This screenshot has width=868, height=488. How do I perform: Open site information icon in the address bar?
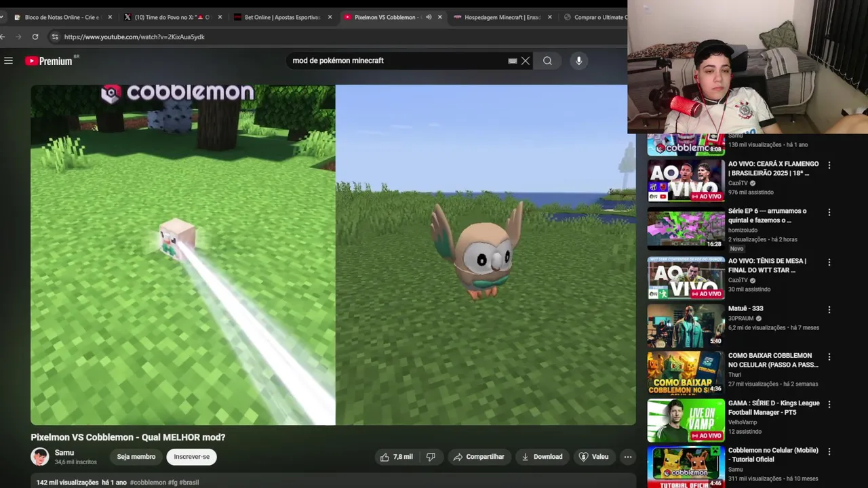coord(54,37)
